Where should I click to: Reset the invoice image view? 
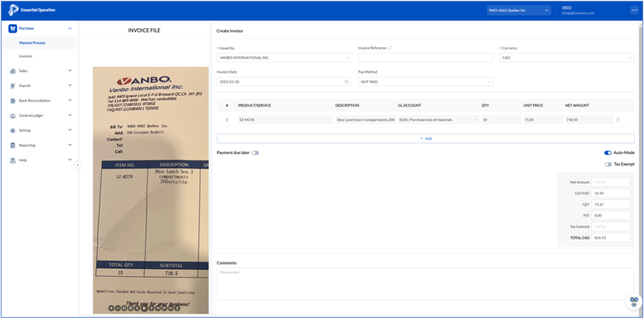[x=131, y=308]
